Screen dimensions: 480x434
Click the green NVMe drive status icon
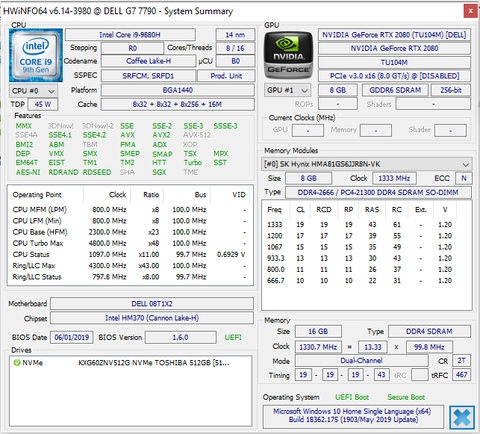17,362
